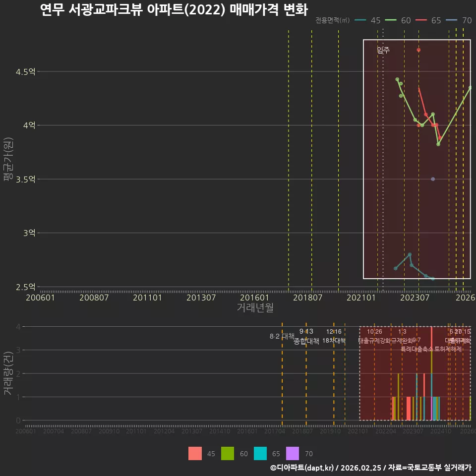Click the 65 red line legend entry at top
Screen dimensions: 476x476
pyautogui.click(x=428, y=20)
